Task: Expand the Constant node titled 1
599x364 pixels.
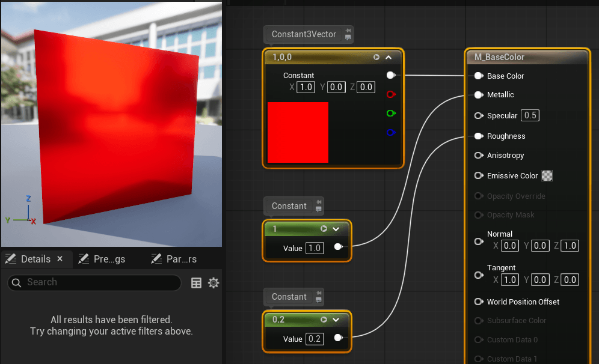Action: [x=336, y=229]
